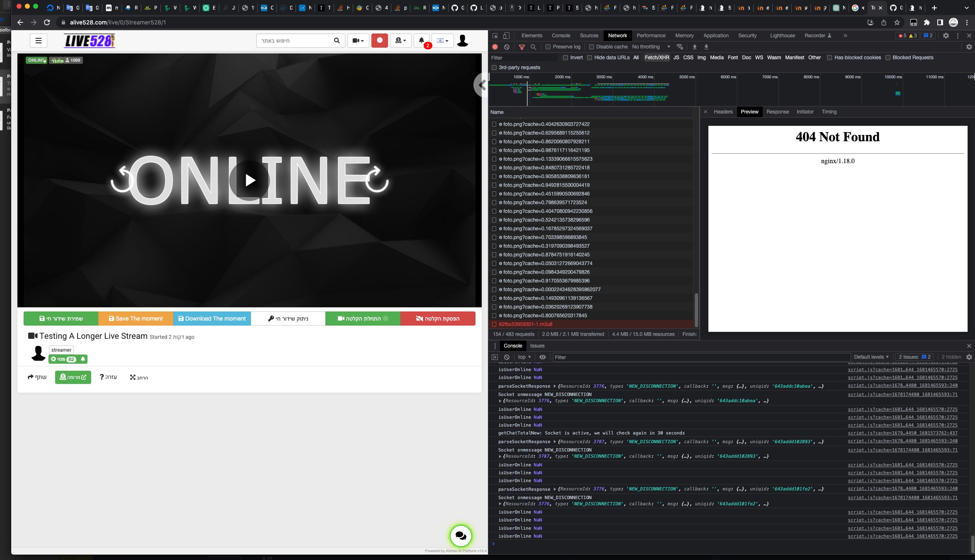Enable the Disable cache checkbox
This screenshot has width=975, height=560.
(592, 47)
